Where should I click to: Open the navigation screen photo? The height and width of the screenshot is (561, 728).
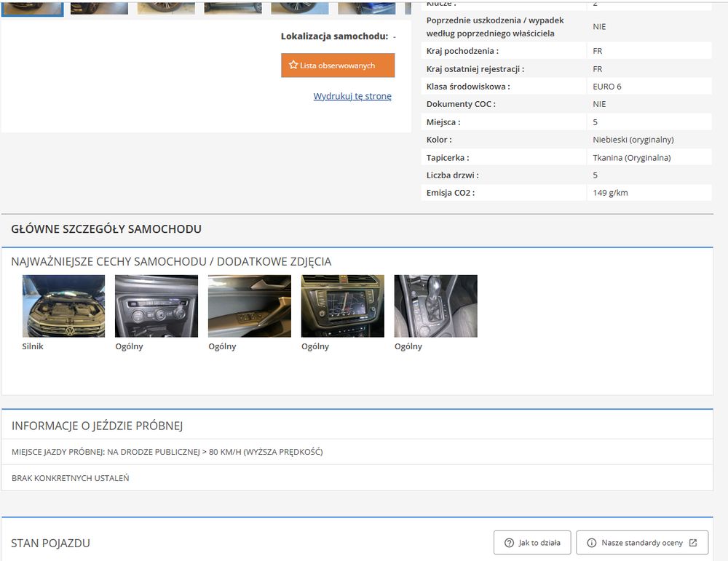point(343,306)
